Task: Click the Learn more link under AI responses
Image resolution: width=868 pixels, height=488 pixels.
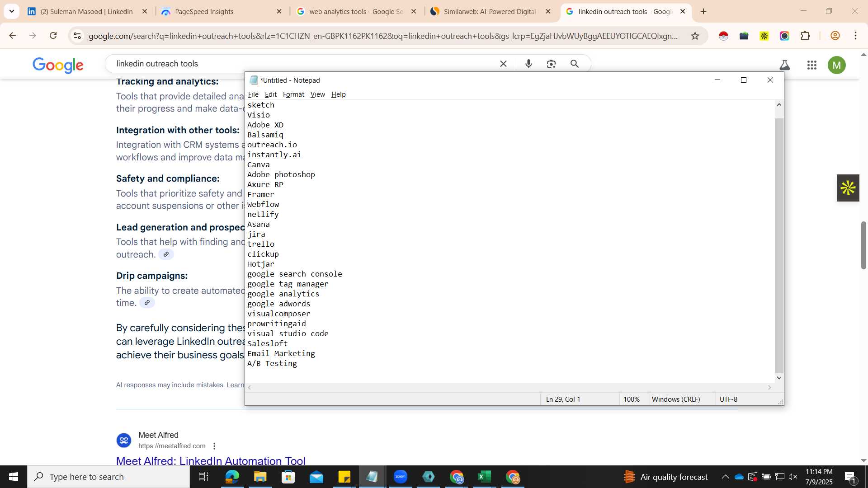Action: [236, 385]
